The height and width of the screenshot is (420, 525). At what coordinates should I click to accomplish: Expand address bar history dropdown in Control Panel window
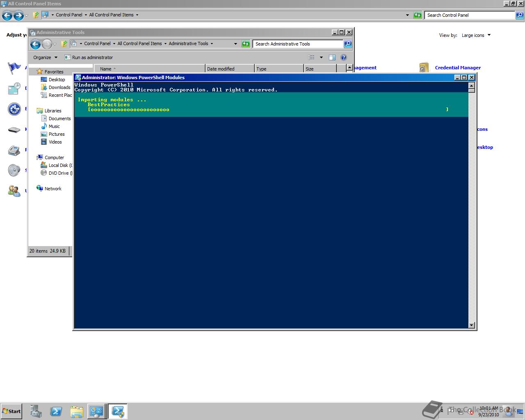tap(407, 15)
